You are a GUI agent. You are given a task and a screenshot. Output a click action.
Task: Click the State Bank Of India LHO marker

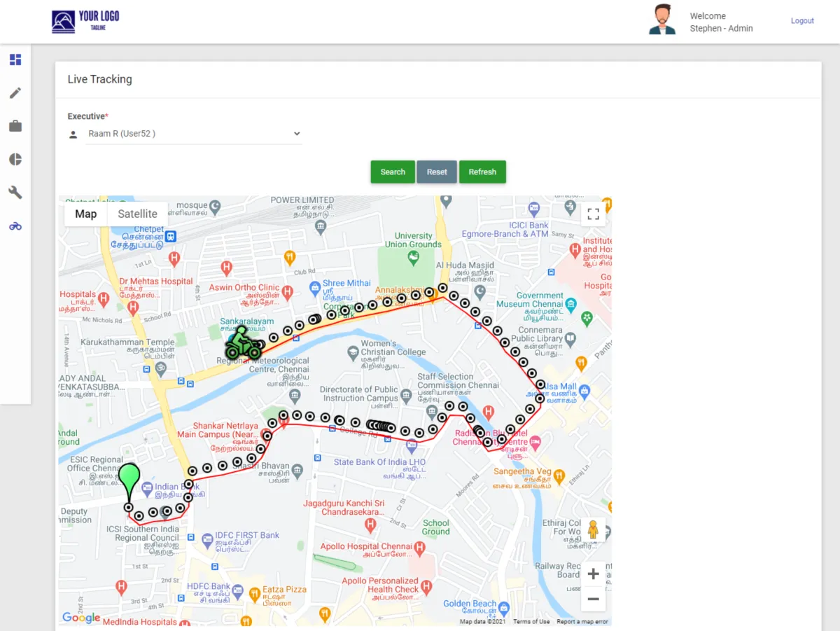click(412, 445)
